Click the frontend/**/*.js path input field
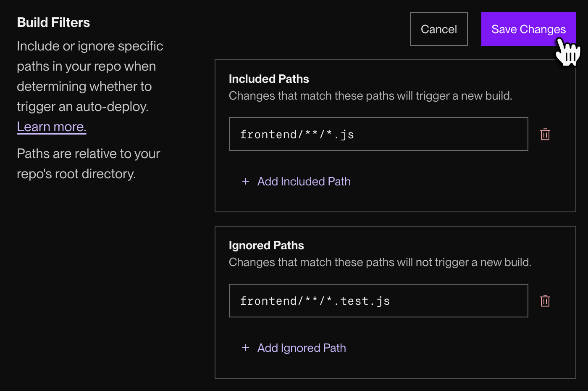The height and width of the screenshot is (391, 588). pyautogui.click(x=378, y=134)
